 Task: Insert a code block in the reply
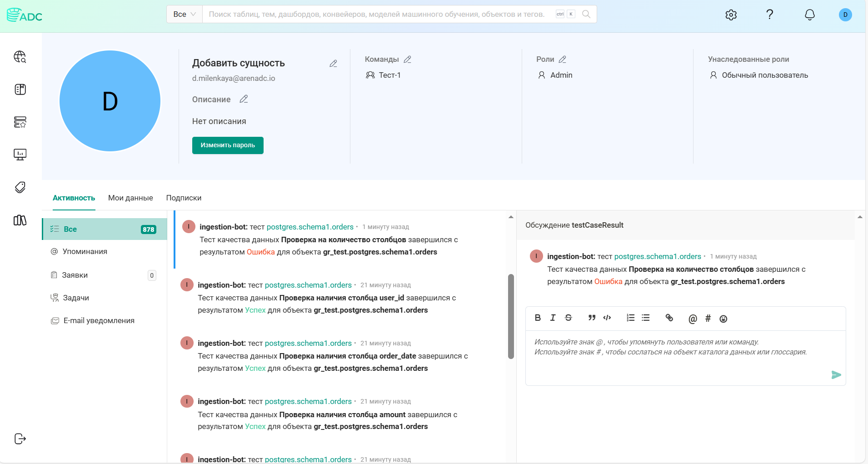(x=607, y=318)
